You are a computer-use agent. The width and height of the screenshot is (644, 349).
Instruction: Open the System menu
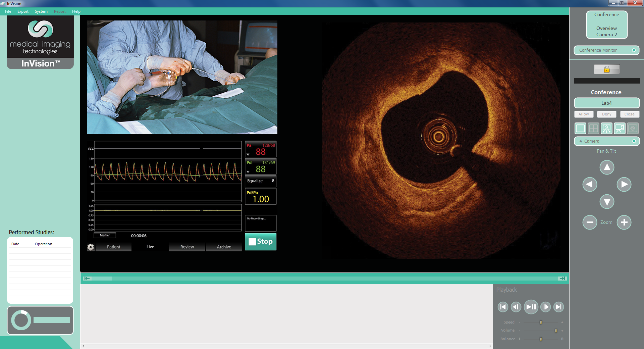coord(41,11)
